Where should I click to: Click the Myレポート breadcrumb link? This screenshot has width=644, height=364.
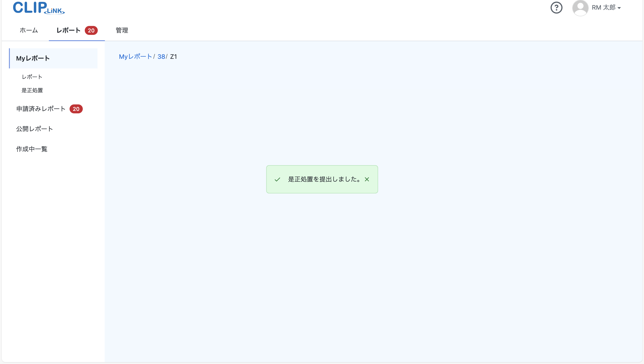point(135,57)
